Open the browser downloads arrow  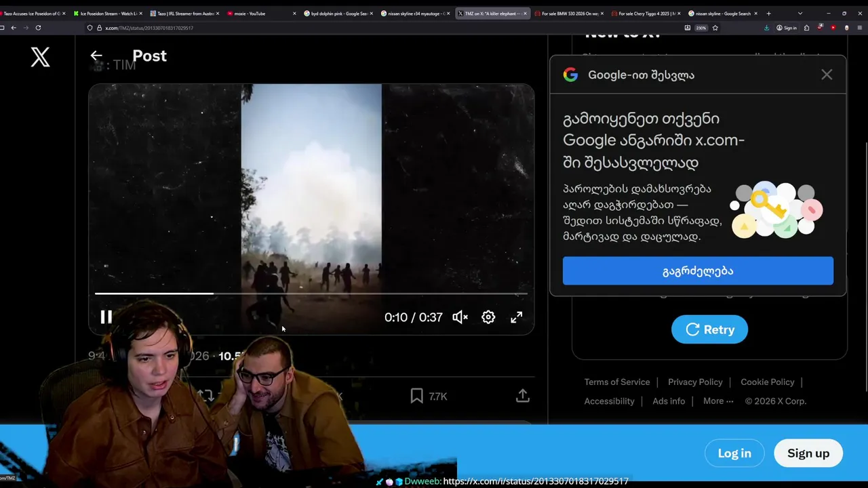tap(766, 28)
